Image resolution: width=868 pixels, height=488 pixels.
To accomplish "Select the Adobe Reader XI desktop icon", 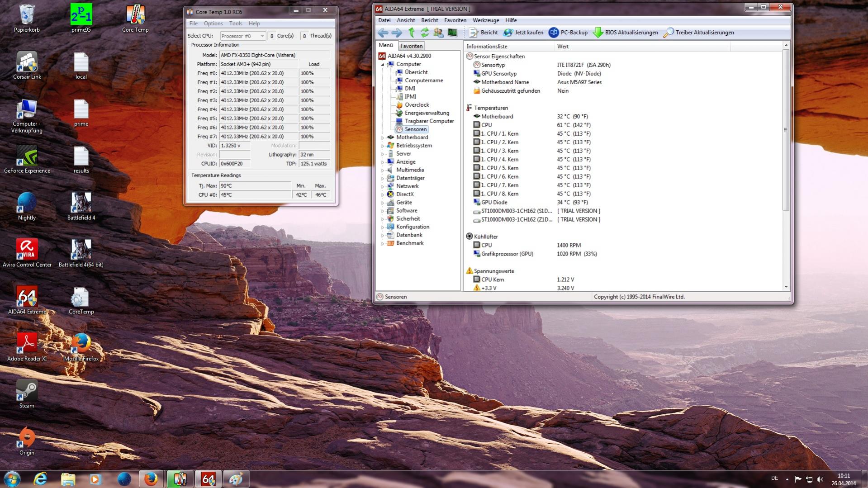I will tap(27, 348).
